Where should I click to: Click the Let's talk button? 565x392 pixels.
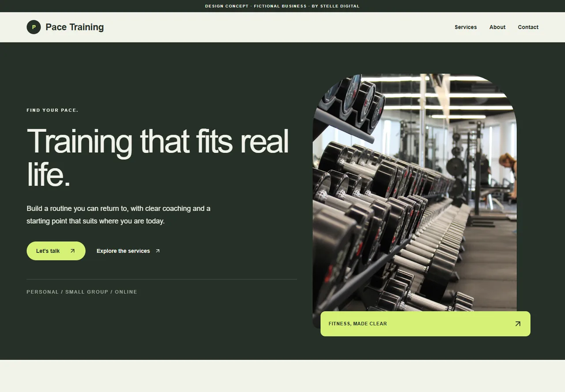56,251
